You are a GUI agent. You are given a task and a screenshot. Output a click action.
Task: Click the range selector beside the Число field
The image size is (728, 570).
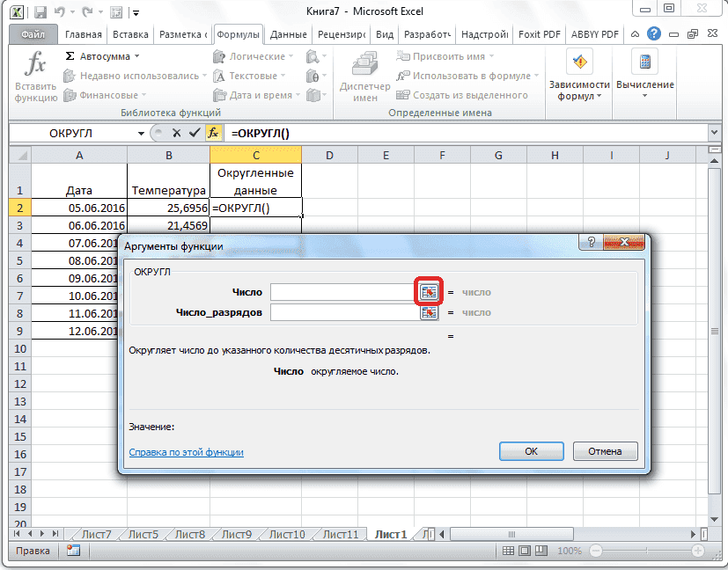coord(430,291)
